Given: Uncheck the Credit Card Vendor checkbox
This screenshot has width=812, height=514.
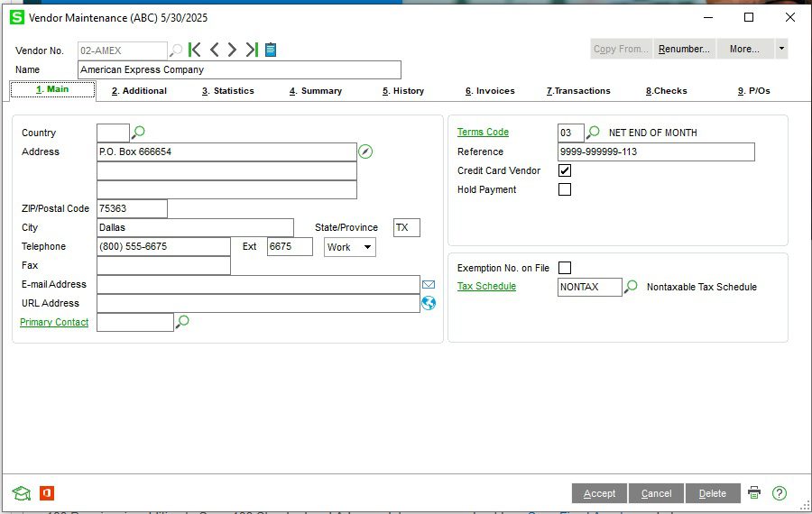Looking at the screenshot, I should point(565,170).
